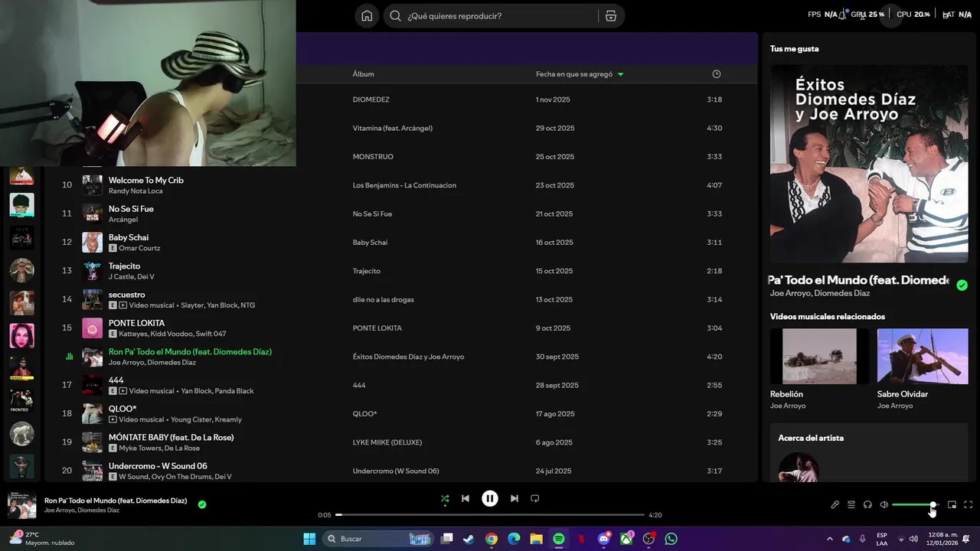Open PONTE LOKITA track
Viewport: 980px width, 551px height.
coord(136,323)
